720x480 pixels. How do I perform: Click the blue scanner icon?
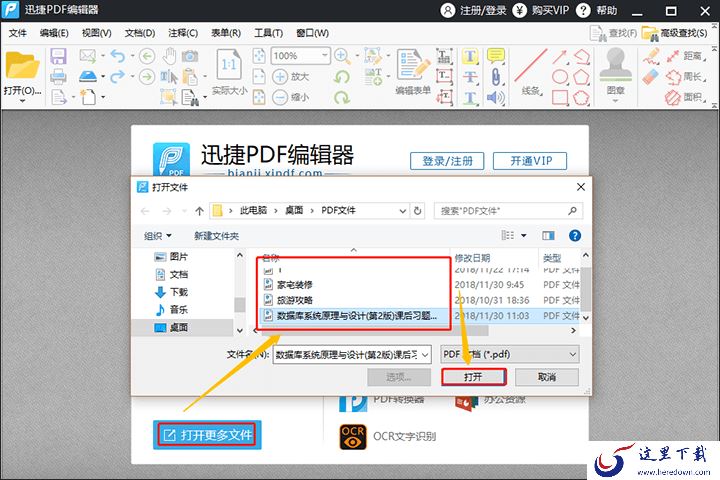[x=88, y=76]
